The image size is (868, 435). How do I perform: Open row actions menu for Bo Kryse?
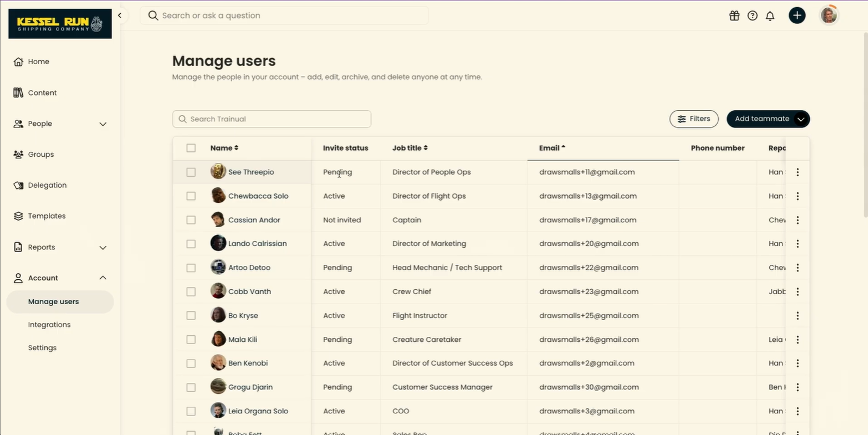tap(797, 315)
